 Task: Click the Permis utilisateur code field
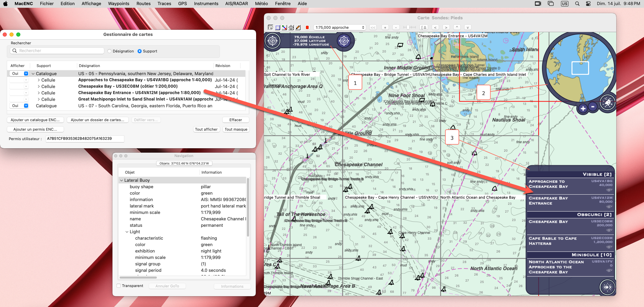pos(85,139)
